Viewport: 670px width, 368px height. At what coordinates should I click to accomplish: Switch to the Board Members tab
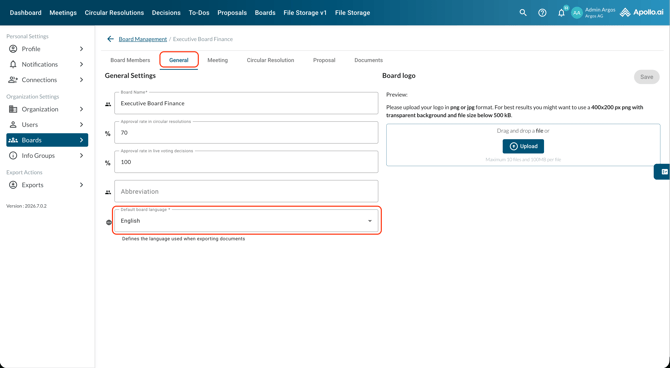coord(130,60)
